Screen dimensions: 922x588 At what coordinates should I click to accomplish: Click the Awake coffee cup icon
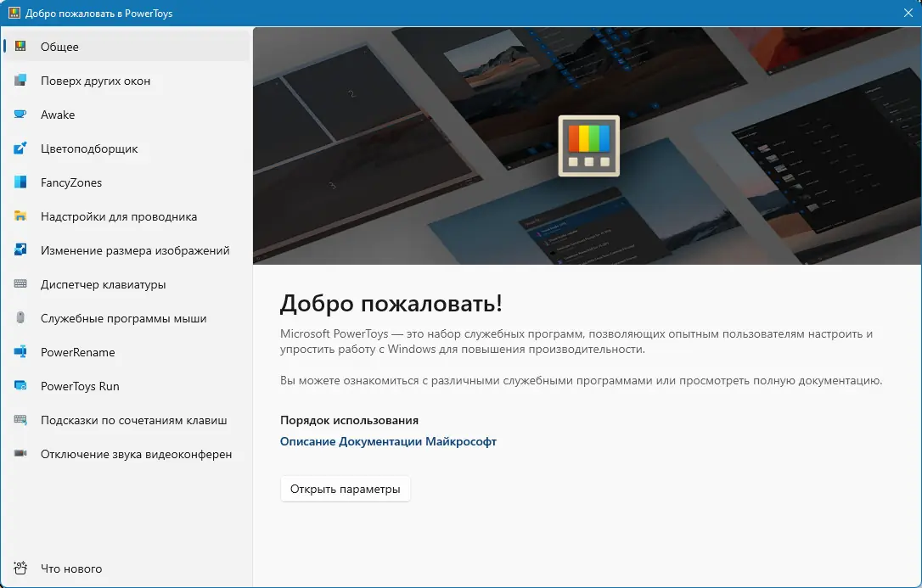[x=20, y=115]
